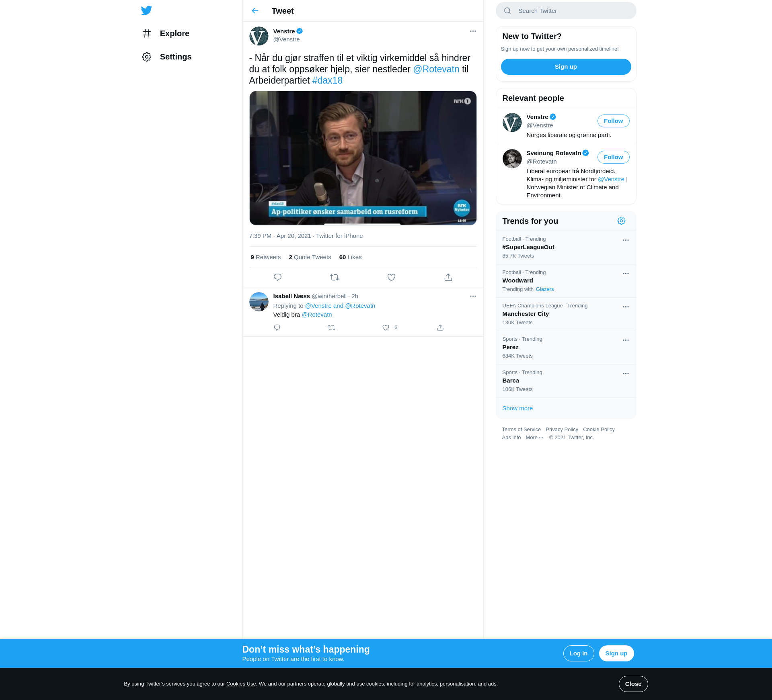Open more options for Woodward trend

pos(626,273)
